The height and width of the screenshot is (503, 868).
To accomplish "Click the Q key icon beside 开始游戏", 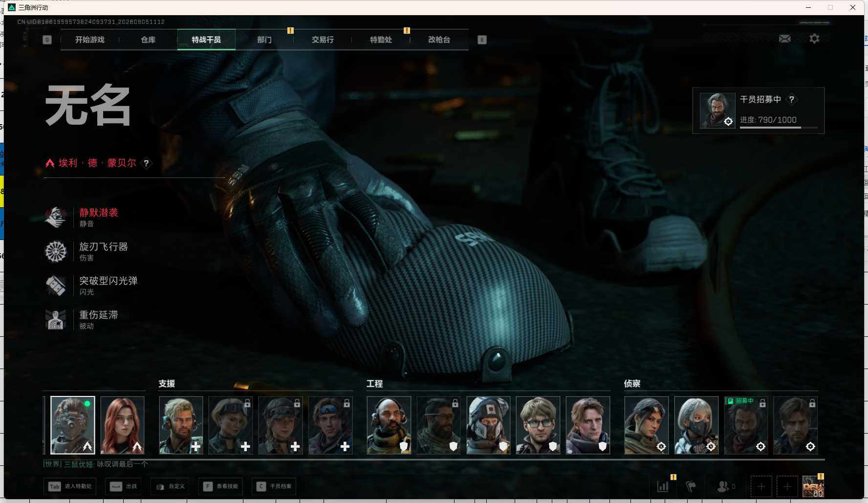I will (47, 40).
